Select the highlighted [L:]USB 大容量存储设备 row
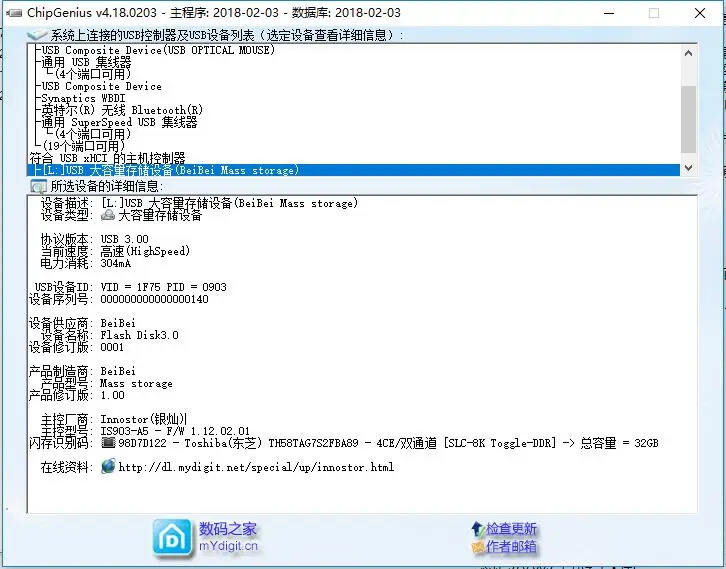 354,170
